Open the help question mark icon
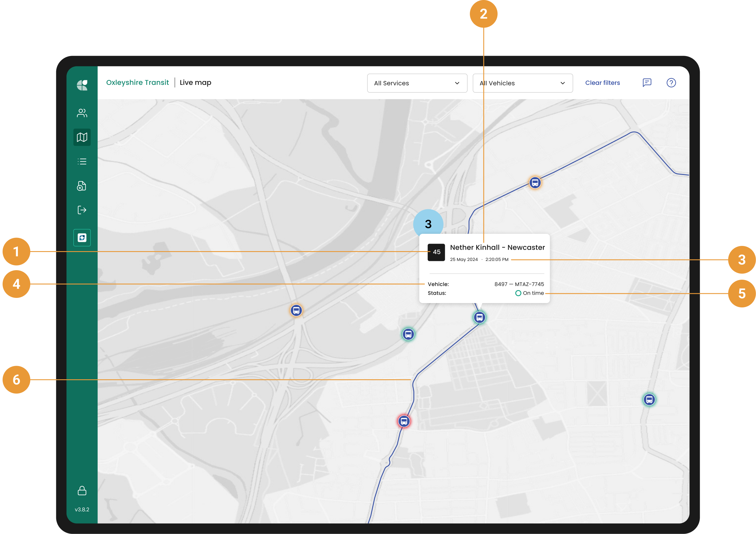Viewport: 756px width, 534px height. coord(671,83)
